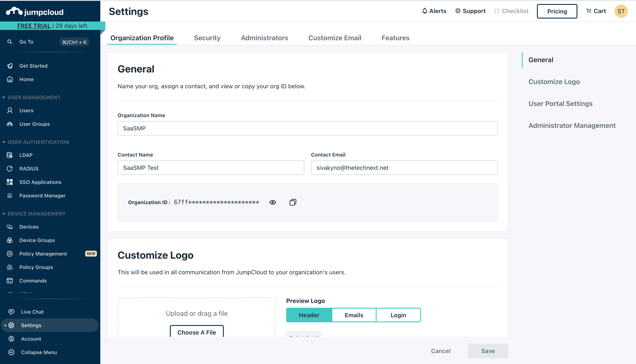636x364 pixels.
Task: Select Login logo preview option
Action: [398, 315]
